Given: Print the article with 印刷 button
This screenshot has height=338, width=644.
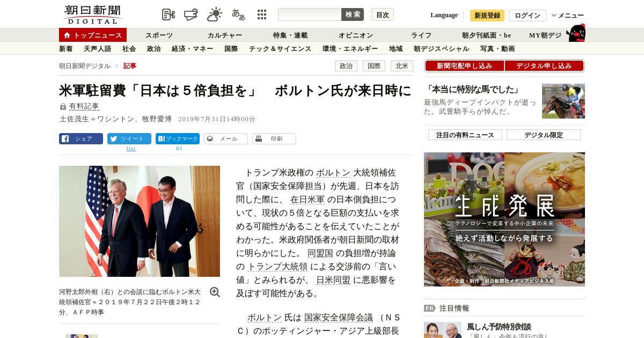Looking at the screenshot, I should coord(274,139).
